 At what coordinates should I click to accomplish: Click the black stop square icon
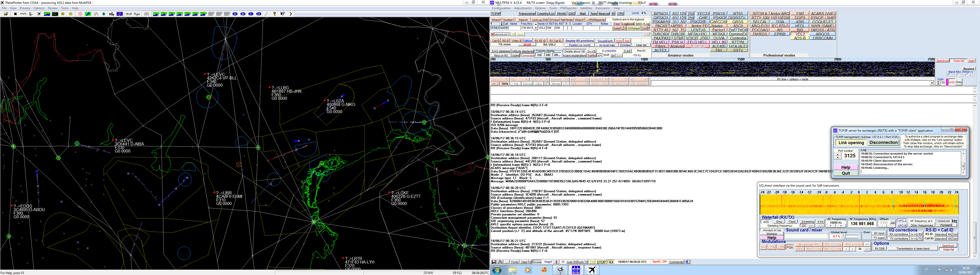tap(15, 14)
